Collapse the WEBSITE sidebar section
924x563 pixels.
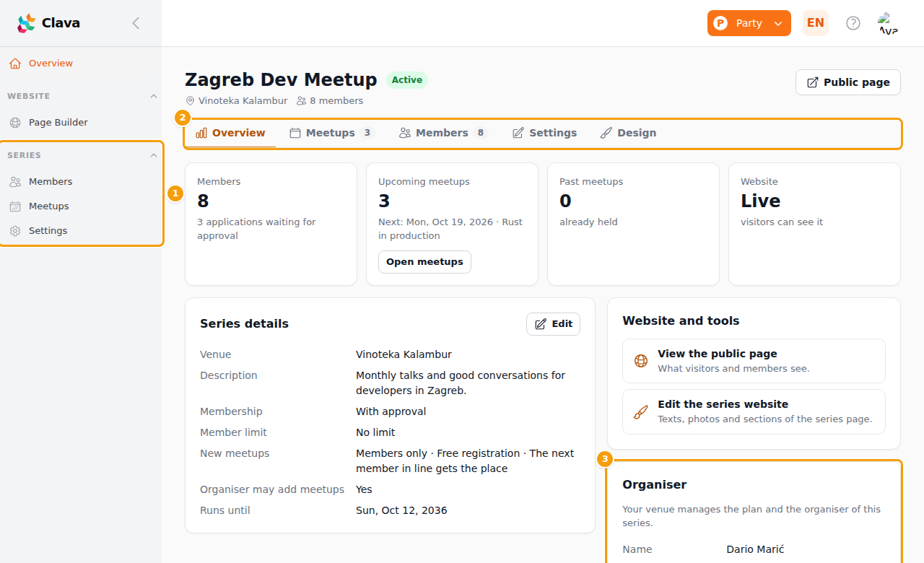(x=153, y=96)
